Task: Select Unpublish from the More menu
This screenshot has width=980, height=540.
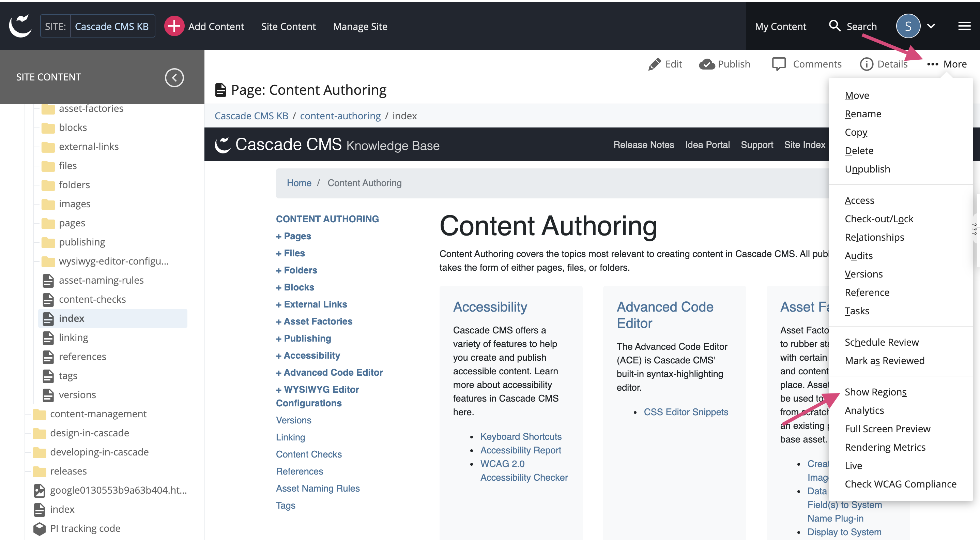Action: 868,169
